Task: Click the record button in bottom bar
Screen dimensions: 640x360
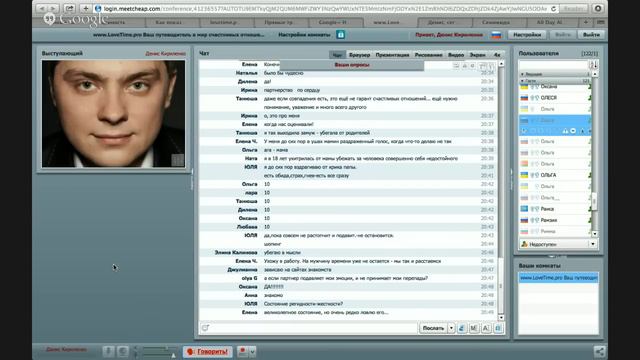Action: pyautogui.click(x=242, y=351)
